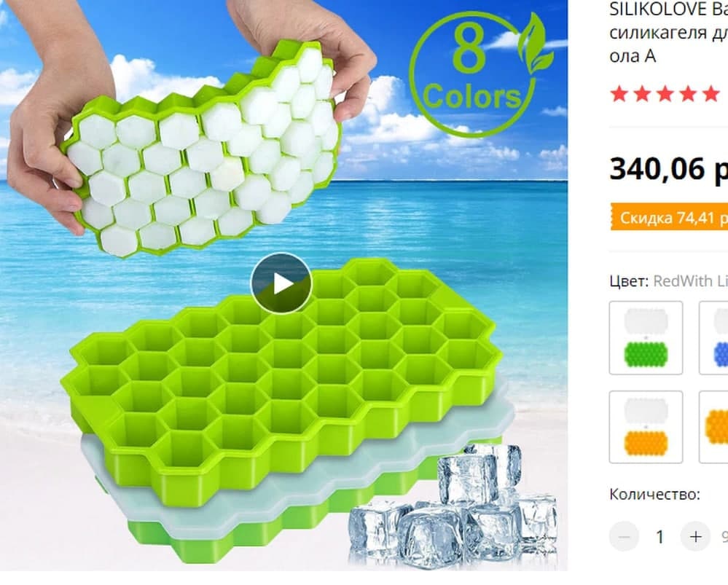
Task: Choose the orange-only color option
Action: pyautogui.click(x=713, y=427)
